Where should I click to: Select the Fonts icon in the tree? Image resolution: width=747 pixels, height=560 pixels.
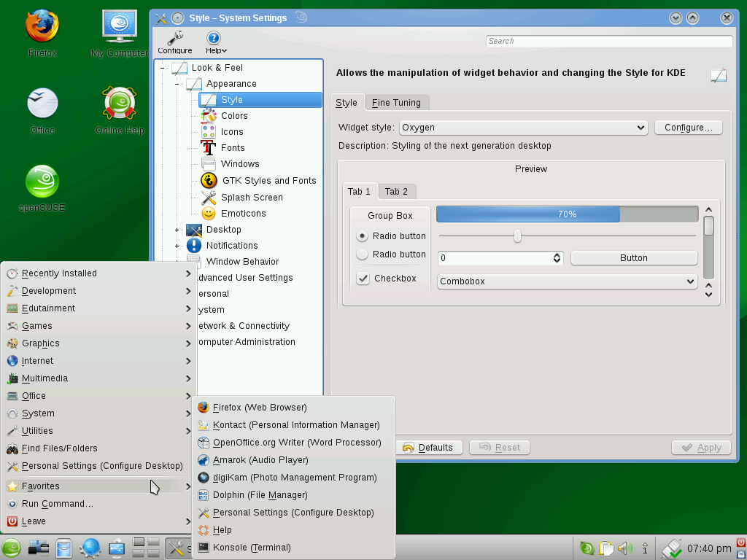[x=209, y=147]
